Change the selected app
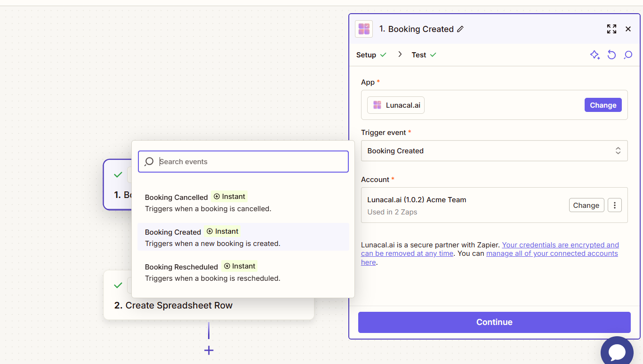 pos(603,105)
